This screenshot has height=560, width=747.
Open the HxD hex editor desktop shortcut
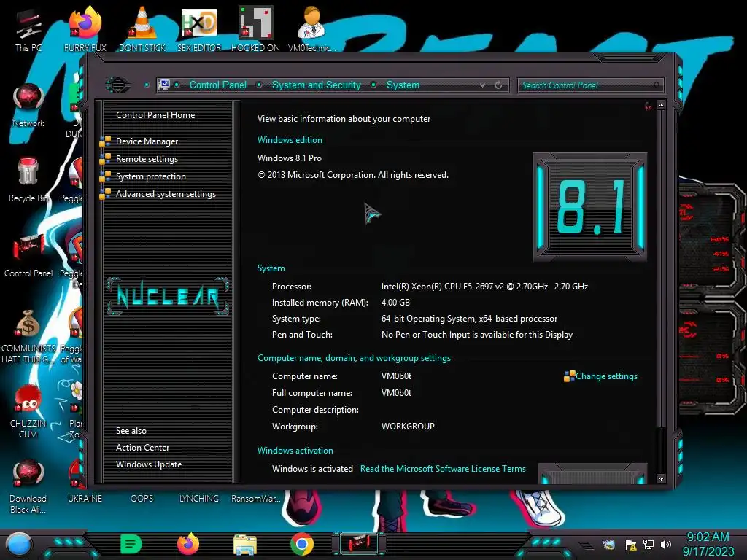click(199, 29)
